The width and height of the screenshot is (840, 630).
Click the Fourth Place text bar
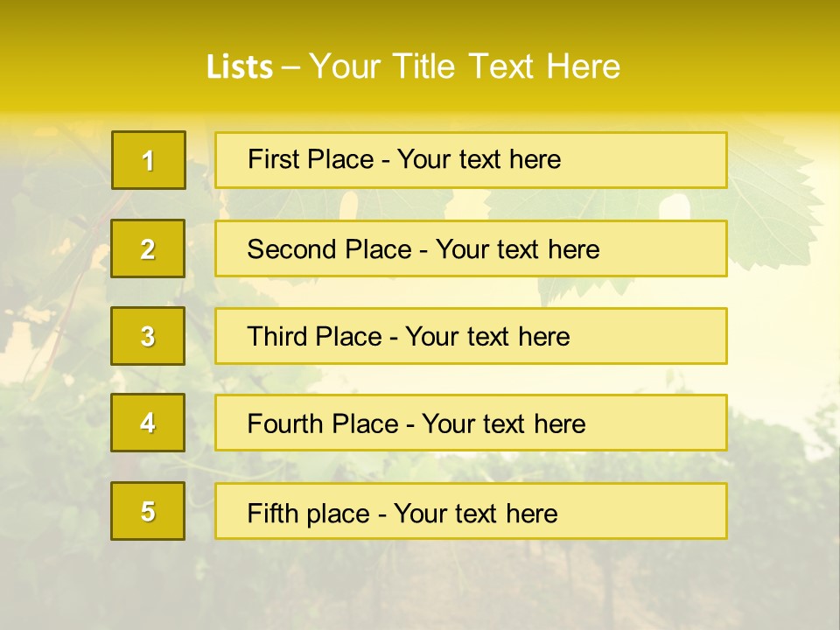pos(471,423)
